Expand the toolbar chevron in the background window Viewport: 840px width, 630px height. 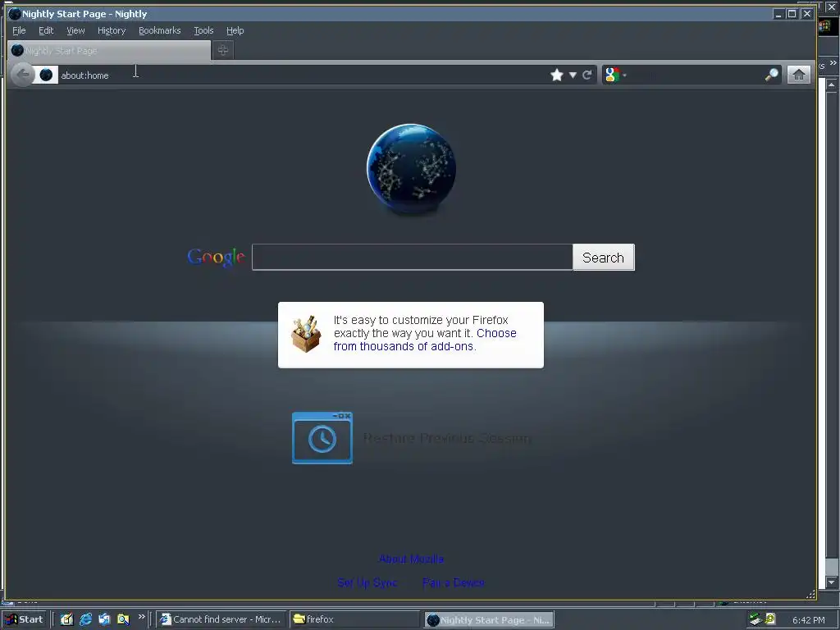(x=833, y=62)
